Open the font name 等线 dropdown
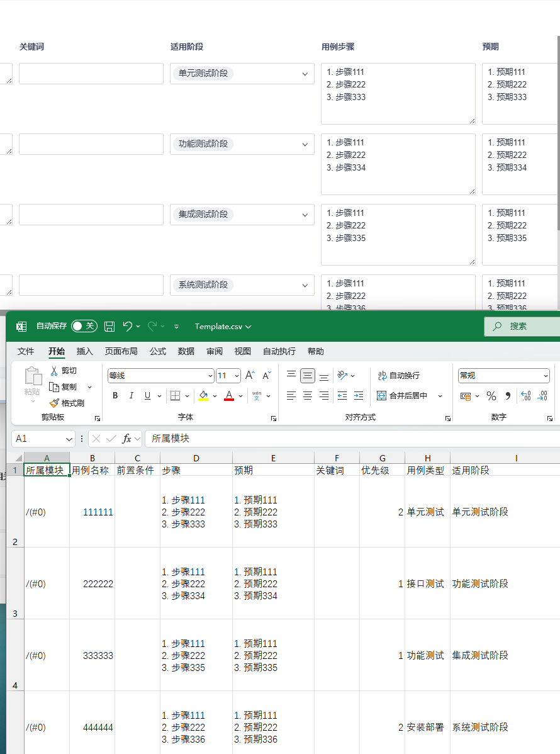Screen dimensions: 560x754 click(210, 376)
